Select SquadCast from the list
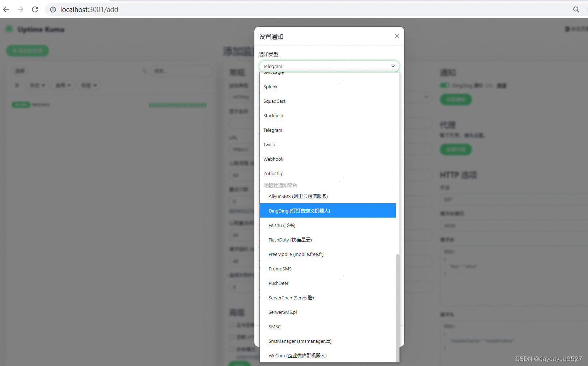The height and width of the screenshot is (366, 588). coord(327,101)
